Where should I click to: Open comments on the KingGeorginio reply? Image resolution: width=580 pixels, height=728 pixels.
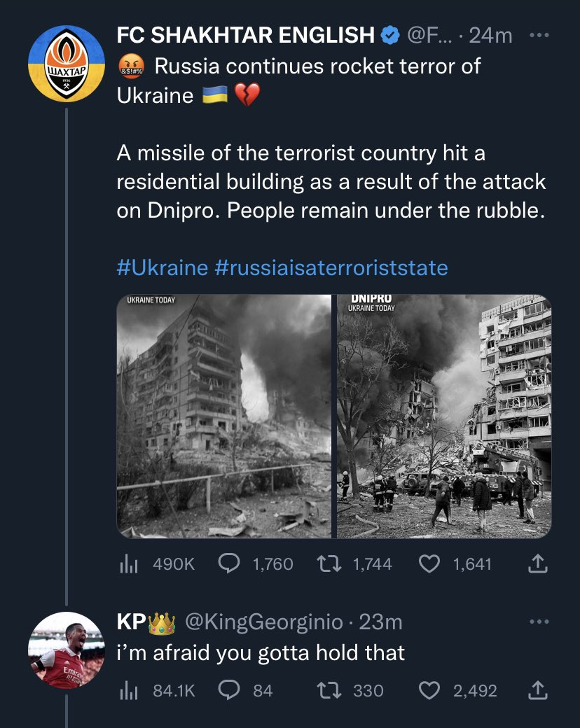pyautogui.click(x=228, y=691)
